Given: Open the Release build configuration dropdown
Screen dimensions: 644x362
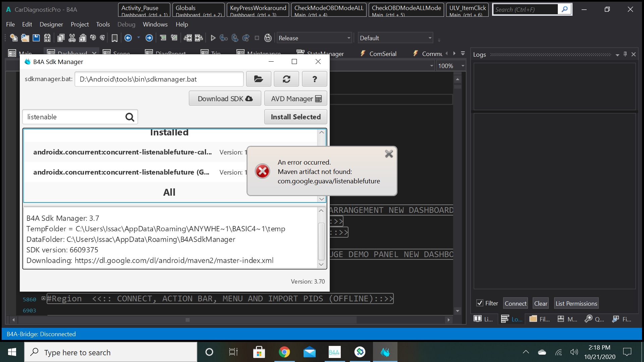Looking at the screenshot, I should coord(348,38).
